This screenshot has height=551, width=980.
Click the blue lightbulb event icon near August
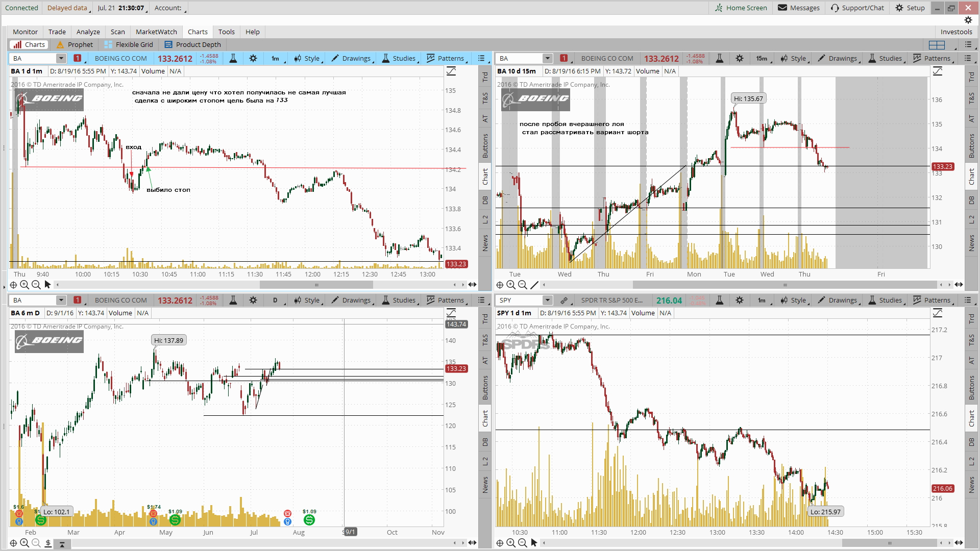pos(287,522)
